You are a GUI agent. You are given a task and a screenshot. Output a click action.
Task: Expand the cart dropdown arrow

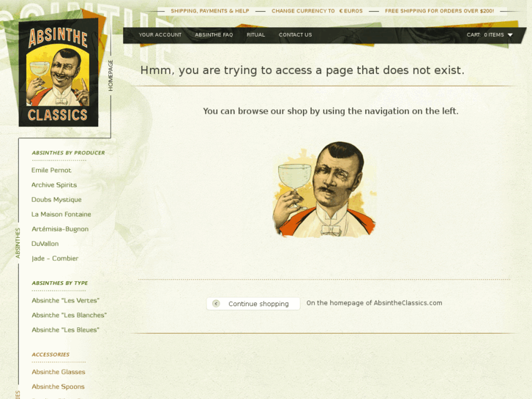coord(510,35)
